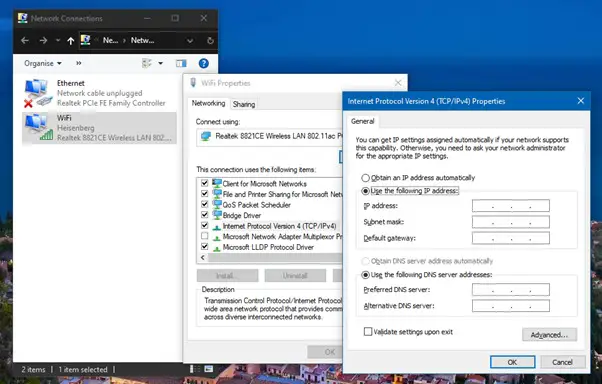
Task: Open view options dropdown arrow
Action: coord(160,63)
